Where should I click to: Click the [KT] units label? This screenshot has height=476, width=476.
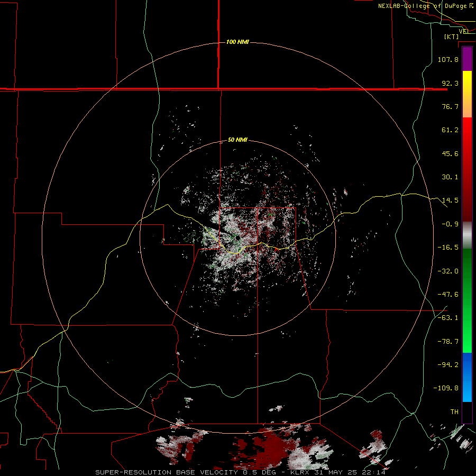tap(452, 36)
